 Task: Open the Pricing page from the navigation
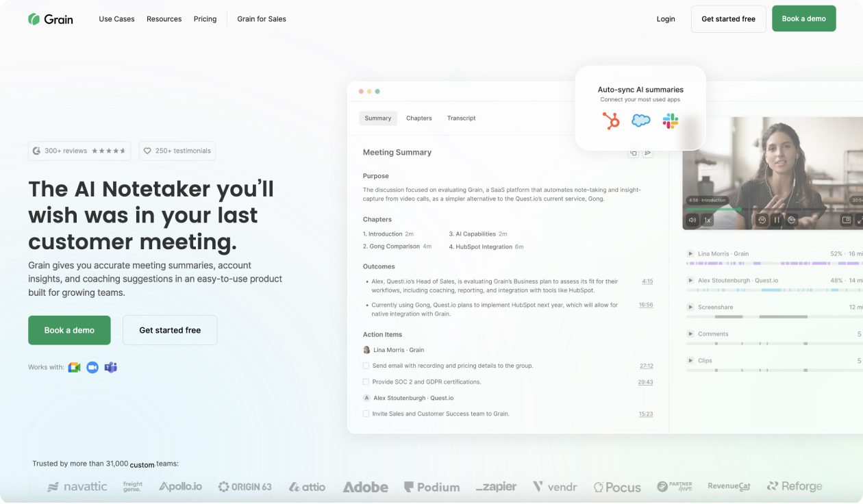205,18
